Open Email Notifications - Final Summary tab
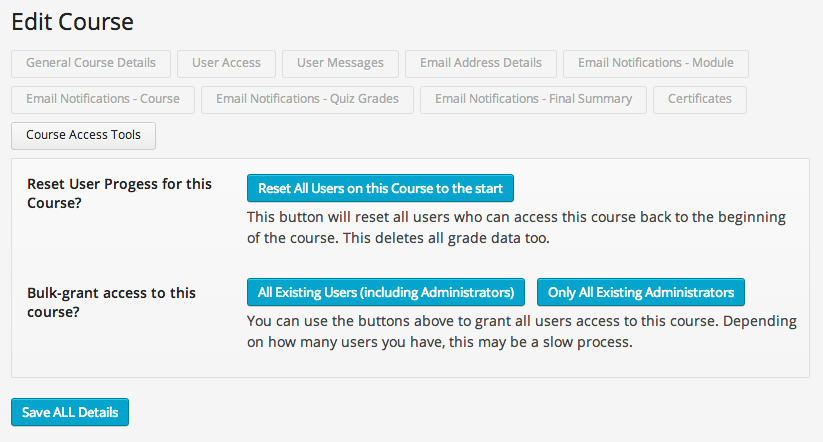823x442 pixels. (533, 99)
